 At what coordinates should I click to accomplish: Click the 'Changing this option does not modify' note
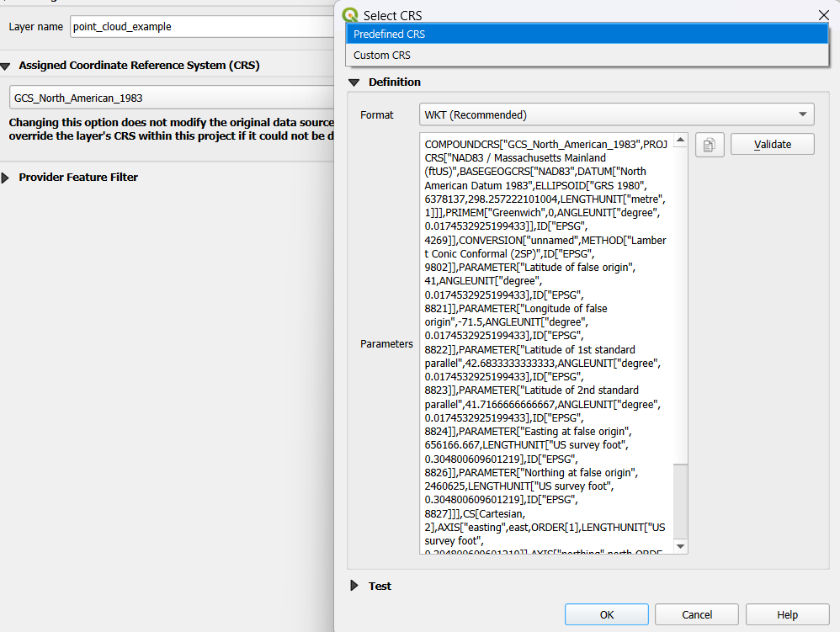172,129
